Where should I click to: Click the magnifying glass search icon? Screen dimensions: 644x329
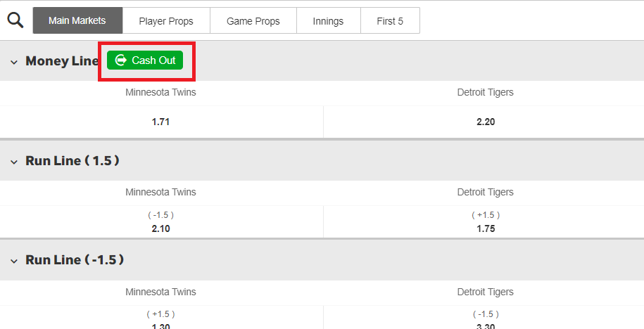click(x=15, y=20)
